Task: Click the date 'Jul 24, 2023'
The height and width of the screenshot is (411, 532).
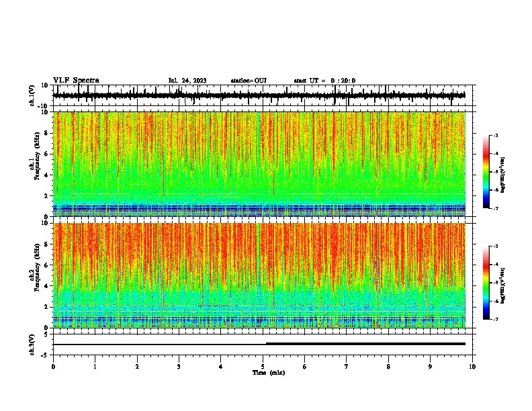Action: click(x=187, y=81)
